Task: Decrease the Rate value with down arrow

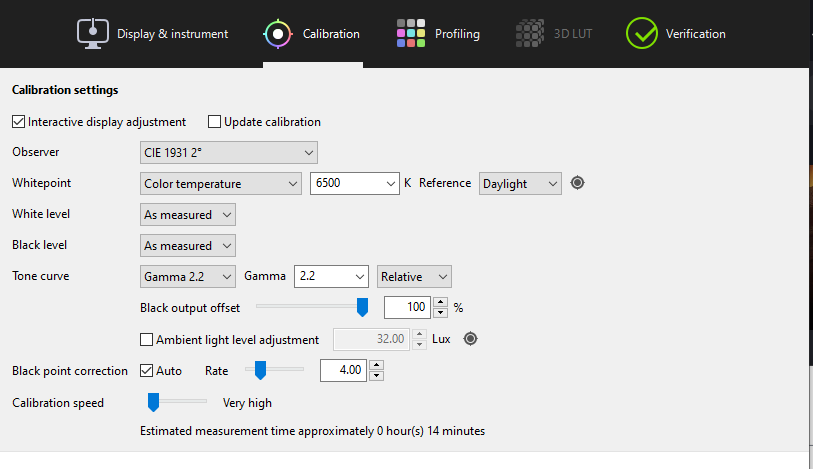Action: pyautogui.click(x=376, y=376)
